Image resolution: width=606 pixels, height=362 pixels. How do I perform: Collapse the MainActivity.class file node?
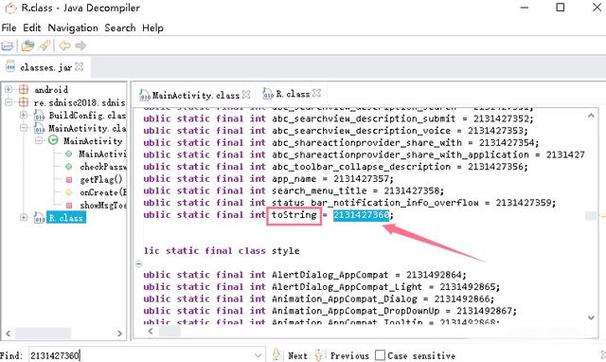23,128
